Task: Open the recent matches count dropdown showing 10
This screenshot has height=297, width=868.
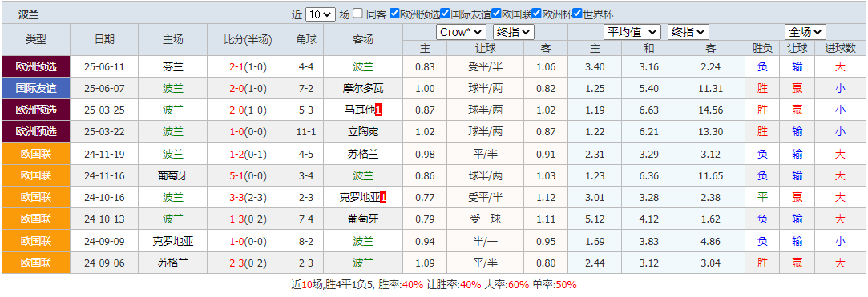Action: click(x=320, y=14)
